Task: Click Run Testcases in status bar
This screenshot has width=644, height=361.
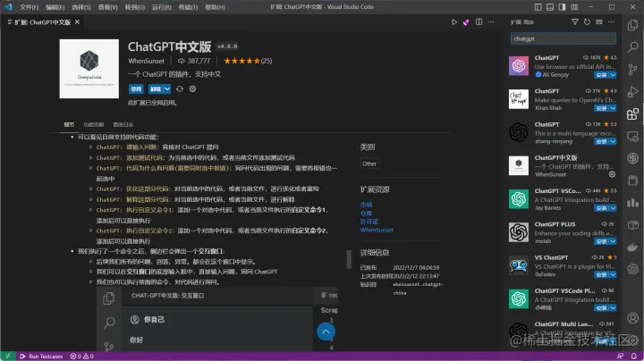Action: click(x=41, y=356)
